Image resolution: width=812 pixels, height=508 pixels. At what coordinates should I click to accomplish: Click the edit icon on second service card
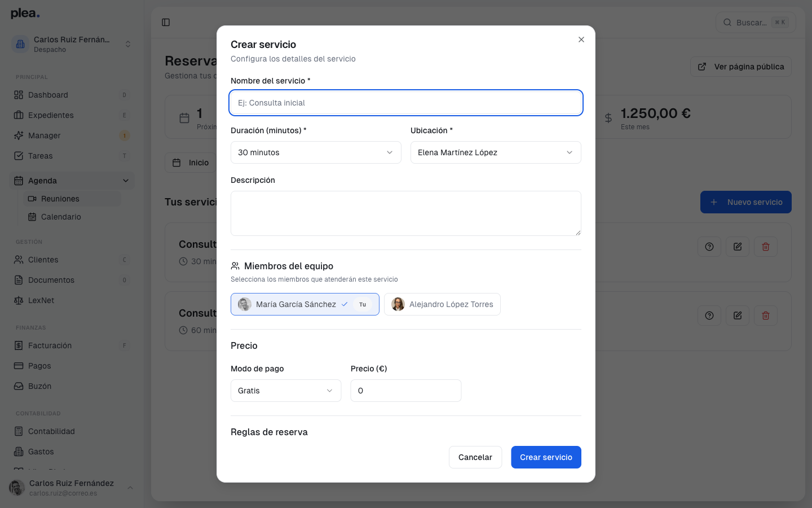738,316
